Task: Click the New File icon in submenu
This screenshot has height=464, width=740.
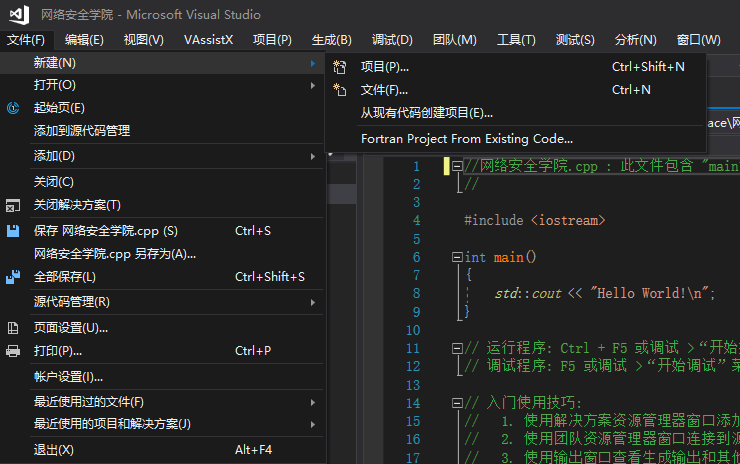Action: click(340, 90)
